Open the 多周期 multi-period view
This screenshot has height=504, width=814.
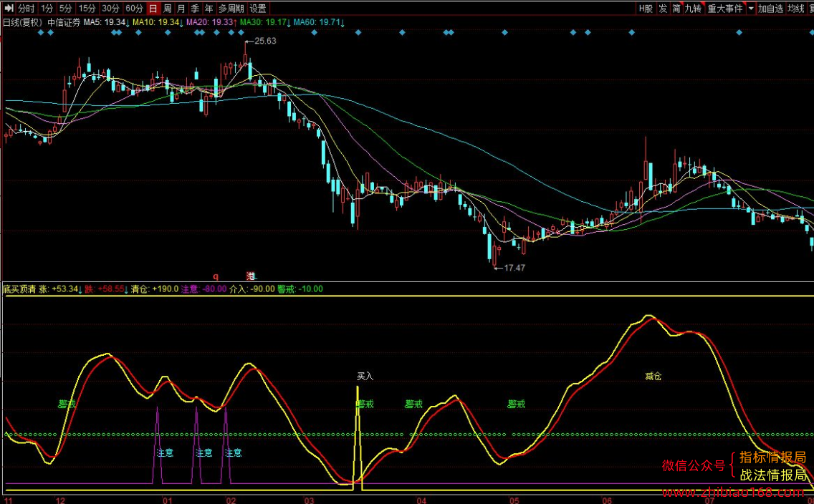(x=231, y=9)
